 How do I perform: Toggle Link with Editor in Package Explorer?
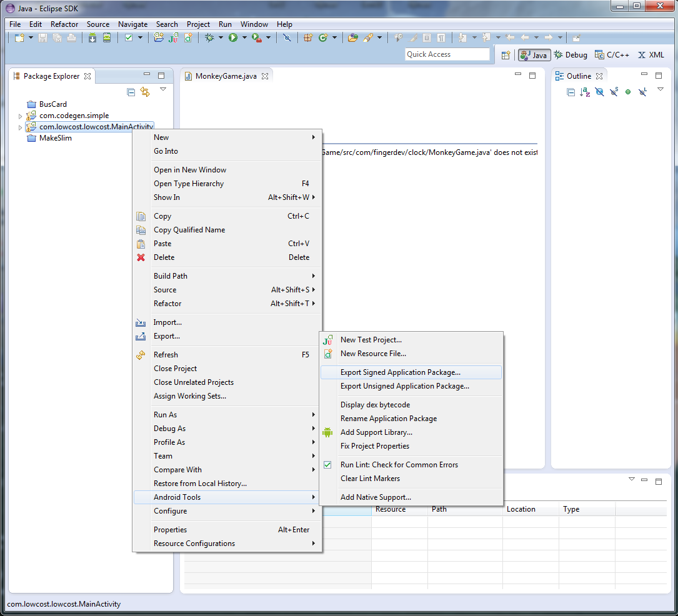tap(146, 92)
